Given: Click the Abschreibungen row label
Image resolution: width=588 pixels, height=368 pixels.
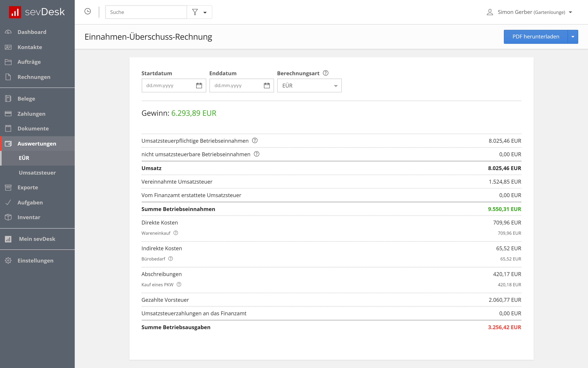Looking at the screenshot, I should point(162,274).
